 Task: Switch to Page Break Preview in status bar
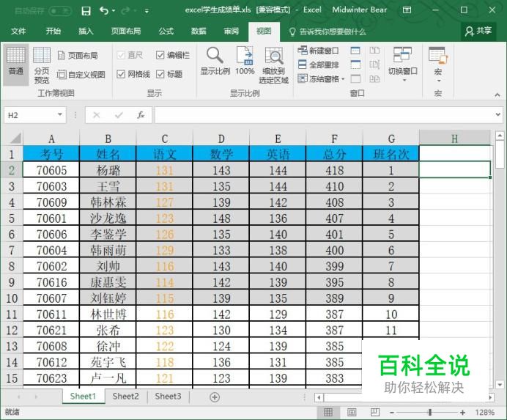click(x=375, y=412)
